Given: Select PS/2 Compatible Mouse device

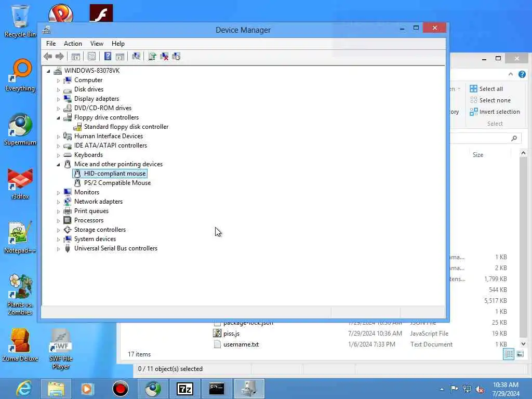Looking at the screenshot, I should tap(117, 182).
